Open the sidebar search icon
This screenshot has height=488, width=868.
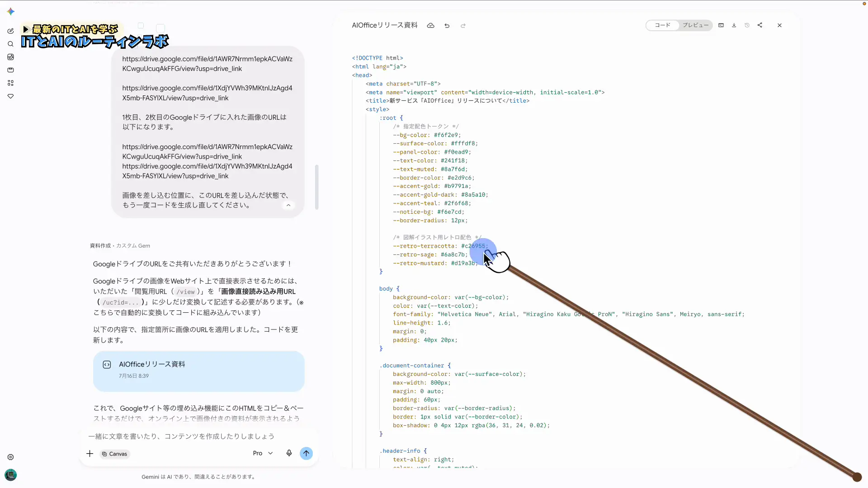click(x=11, y=44)
